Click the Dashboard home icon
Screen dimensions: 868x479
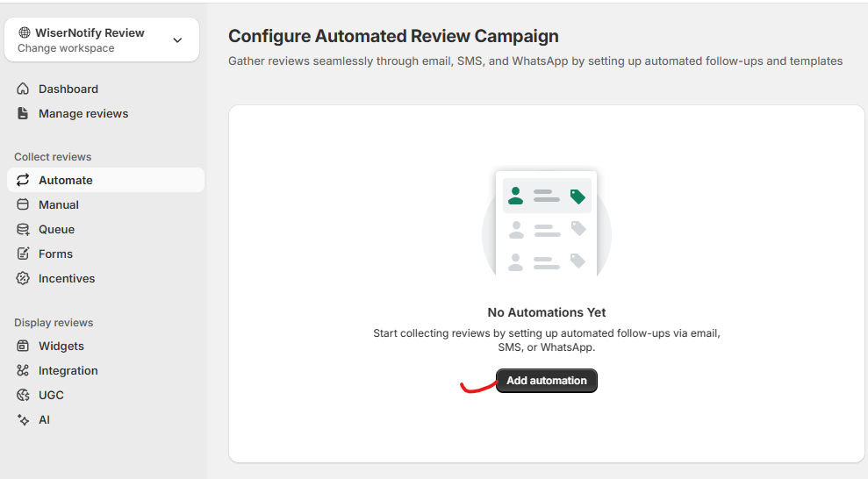point(24,89)
